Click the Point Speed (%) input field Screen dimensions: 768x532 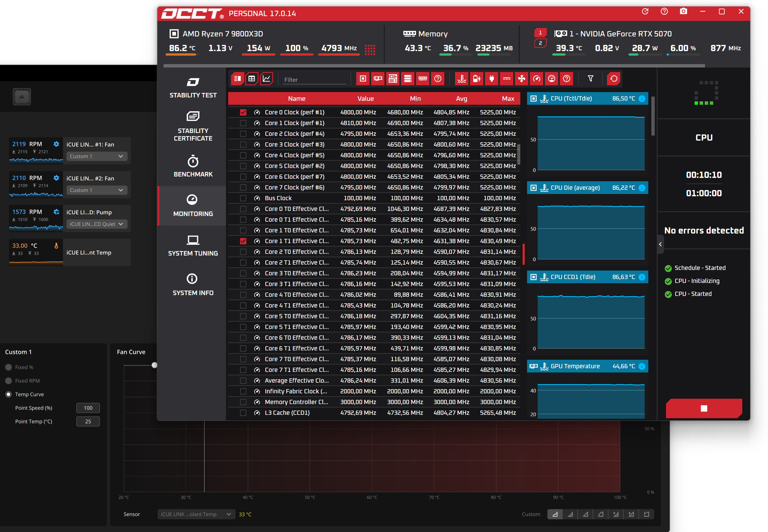click(x=88, y=408)
